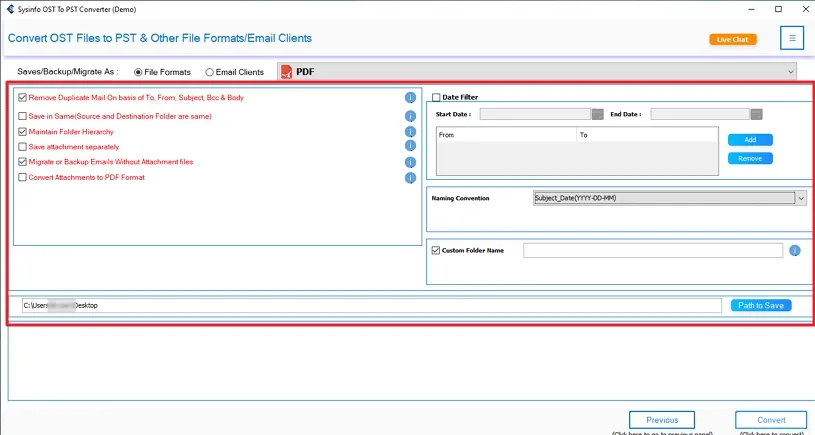Screen dimensions: 815x435
Task: Click info icon beside Remove Duplicate Mail option
Action: (x=410, y=98)
